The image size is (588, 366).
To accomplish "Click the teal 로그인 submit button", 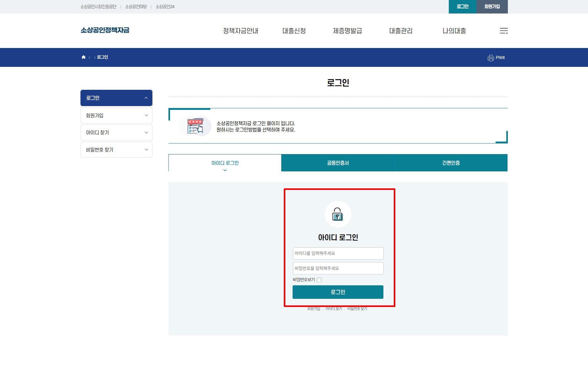I will pos(338,292).
